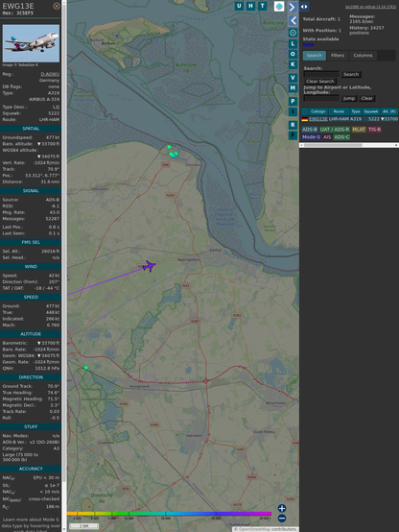The height and width of the screenshot is (532, 399).
Task: Close the EWG13E aircraft info panel
Action: pos(57,6)
